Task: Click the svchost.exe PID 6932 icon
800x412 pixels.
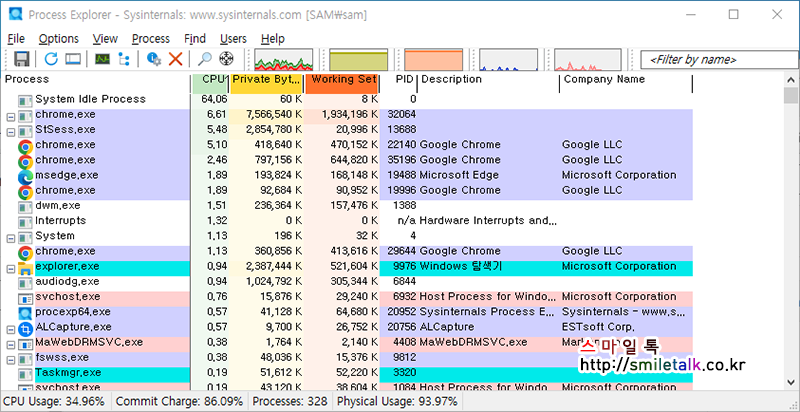Action: point(26,299)
